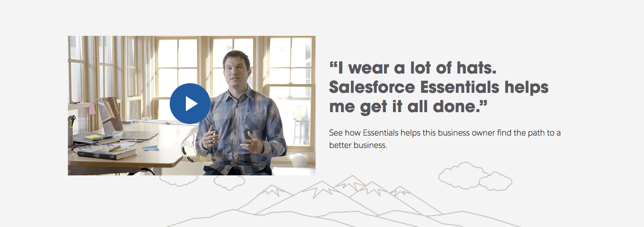
Task: Click the smaller cloud beside the large cloud
Action: click(x=495, y=182)
